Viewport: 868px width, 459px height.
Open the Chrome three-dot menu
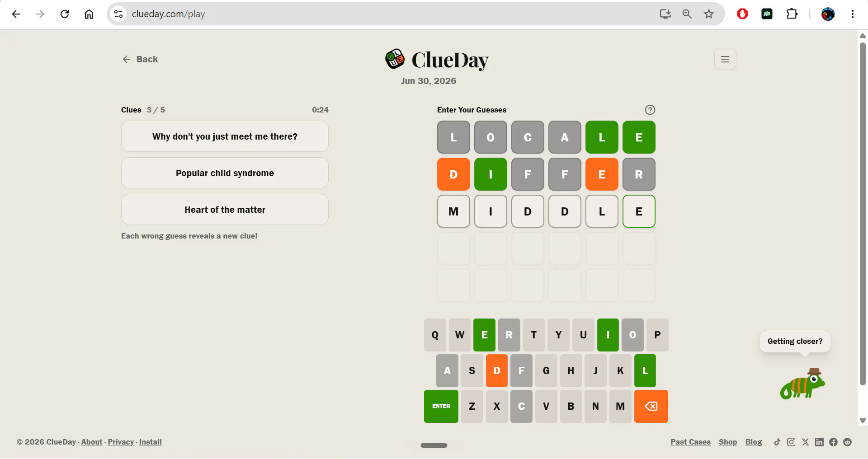pos(853,14)
